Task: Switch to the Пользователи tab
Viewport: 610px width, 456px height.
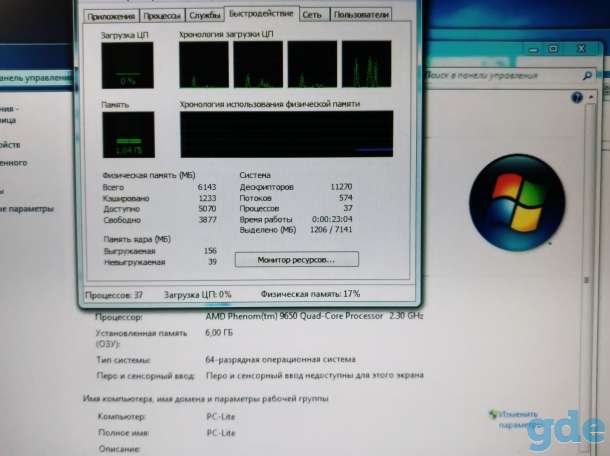Action: click(x=361, y=15)
